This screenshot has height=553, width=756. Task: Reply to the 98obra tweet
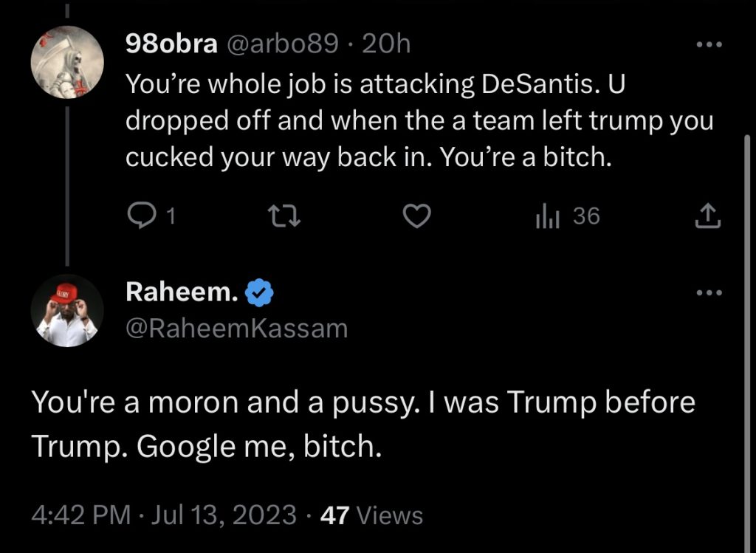coord(140,216)
